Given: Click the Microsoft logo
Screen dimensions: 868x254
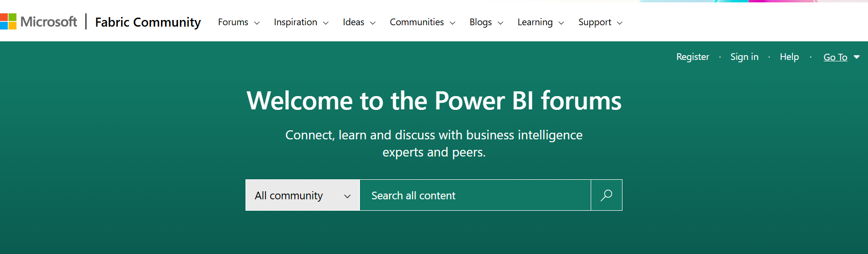Looking at the screenshot, I should [38, 21].
